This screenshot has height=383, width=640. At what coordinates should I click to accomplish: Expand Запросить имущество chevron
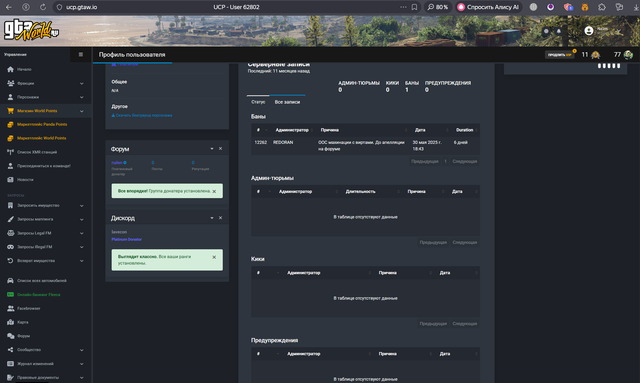(82, 206)
